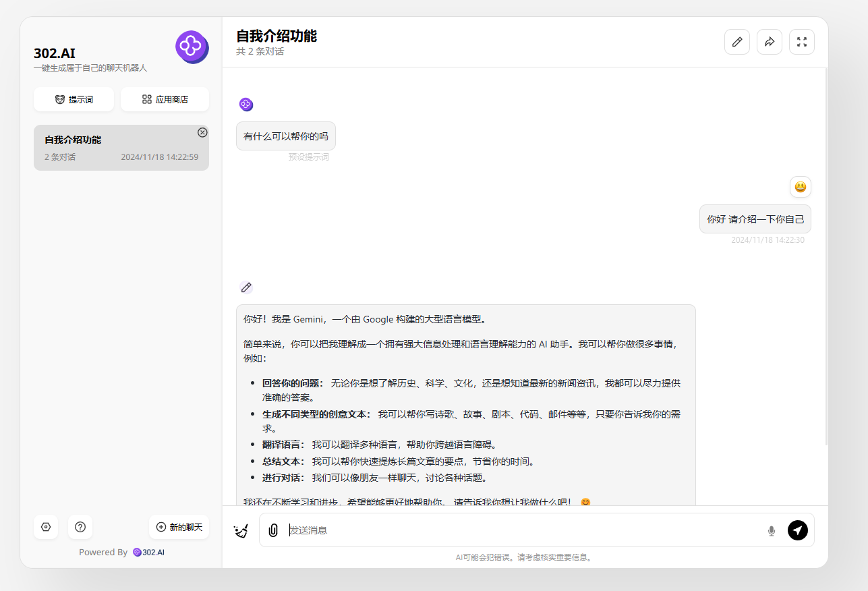This screenshot has width=868, height=591.
Task: Click the 翻译语言 bullet heading
Action: pos(283,445)
